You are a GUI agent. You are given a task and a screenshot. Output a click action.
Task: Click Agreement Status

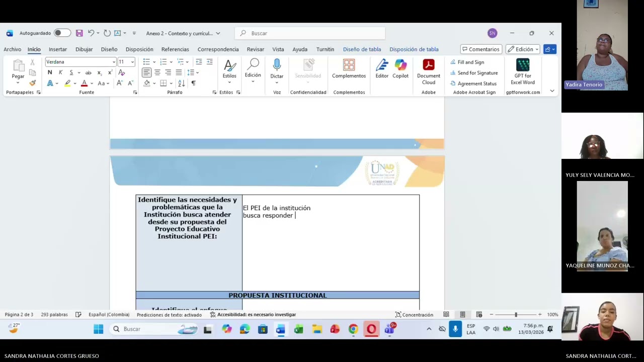click(473, 83)
